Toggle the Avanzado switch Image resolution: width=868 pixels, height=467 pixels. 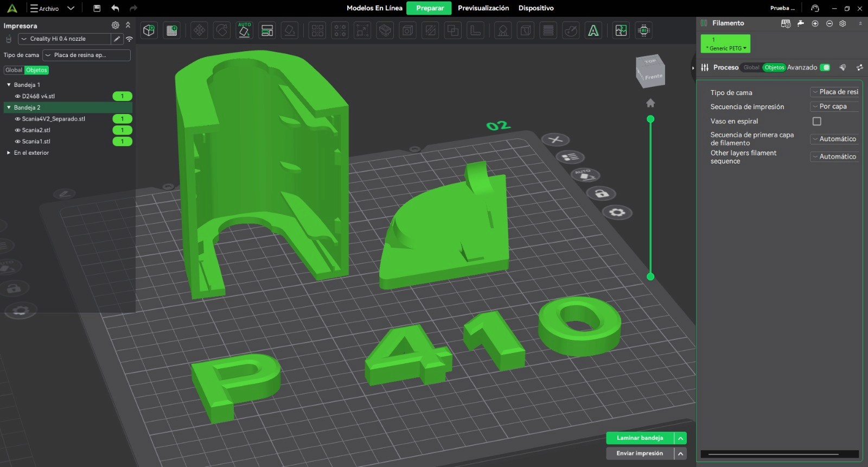click(825, 67)
